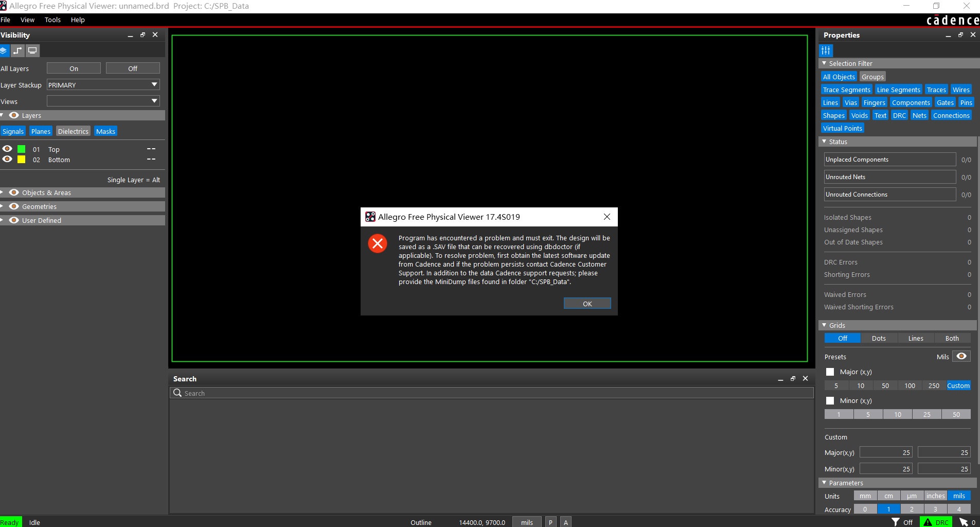Turn all layers On
Screen dimensions: 980x527
click(74, 68)
